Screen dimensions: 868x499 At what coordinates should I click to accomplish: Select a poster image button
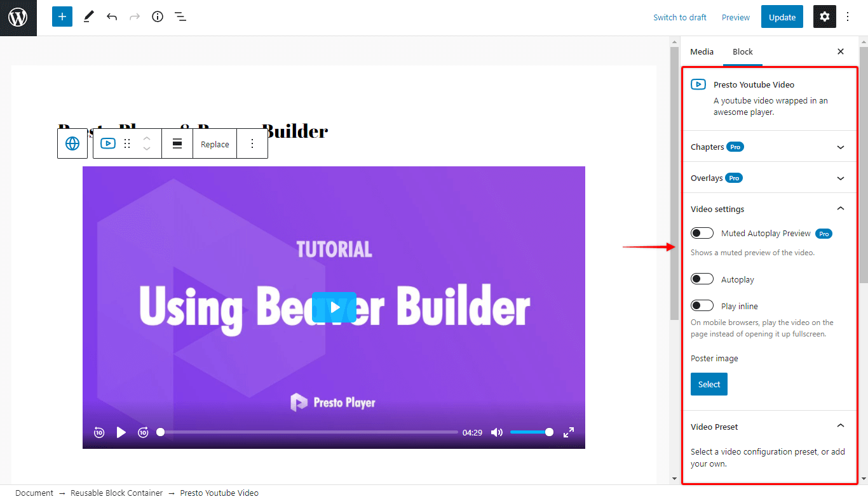709,384
